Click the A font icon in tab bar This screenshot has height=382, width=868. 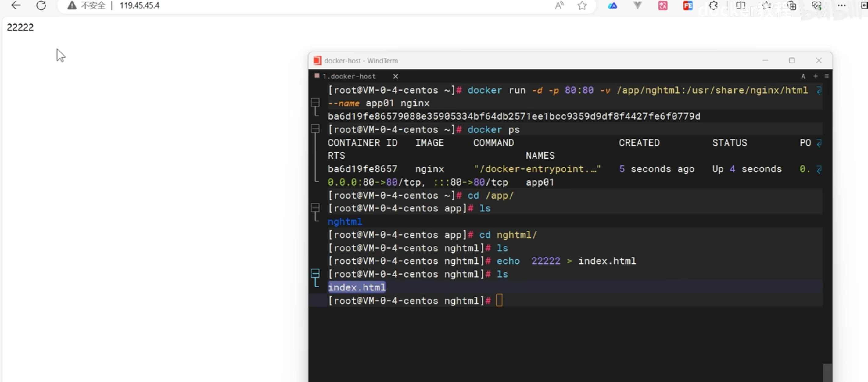tap(803, 76)
